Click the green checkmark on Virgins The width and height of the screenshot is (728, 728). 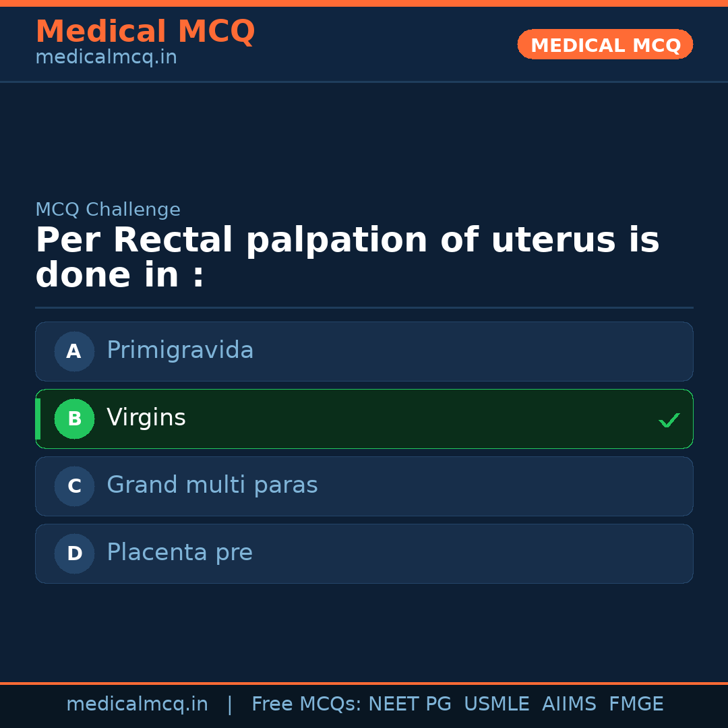tap(669, 420)
